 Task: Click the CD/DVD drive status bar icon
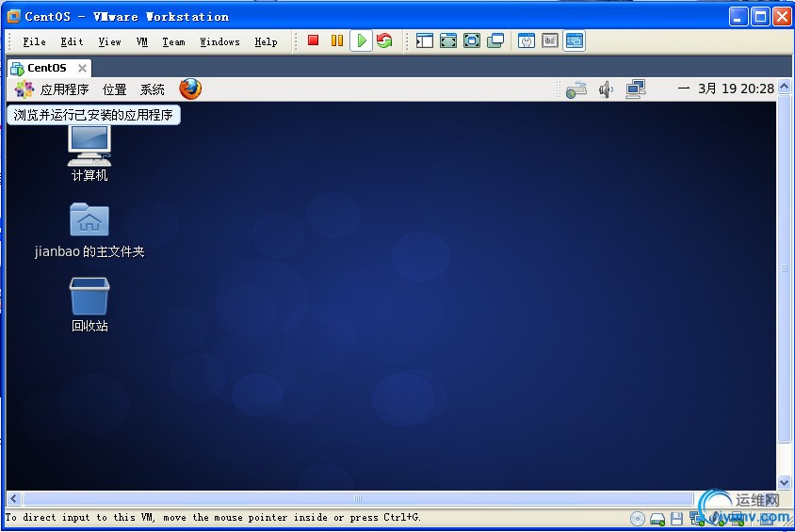click(x=638, y=519)
